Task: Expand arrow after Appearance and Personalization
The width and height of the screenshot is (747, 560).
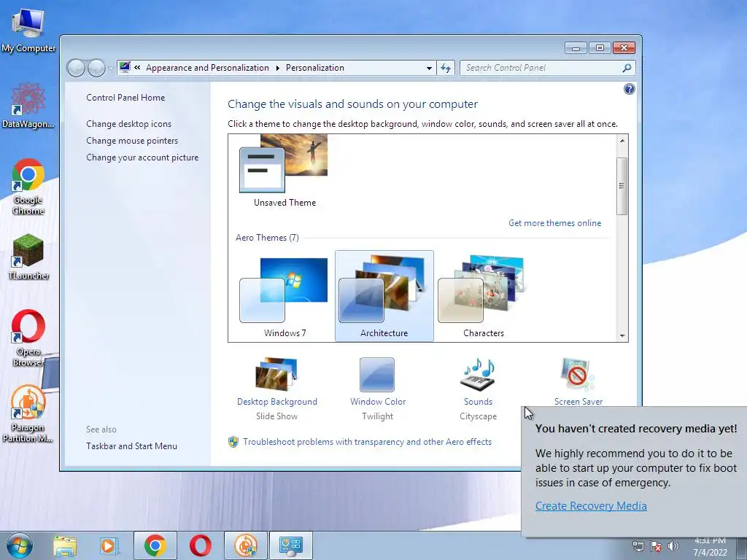Action: point(277,68)
